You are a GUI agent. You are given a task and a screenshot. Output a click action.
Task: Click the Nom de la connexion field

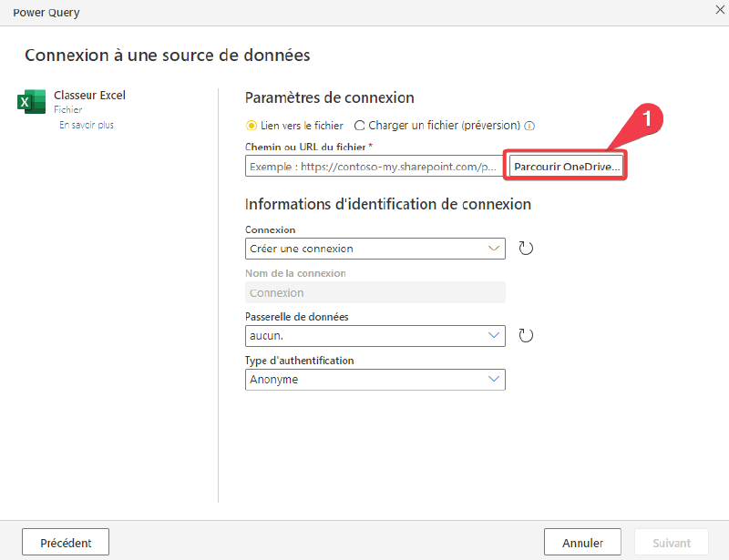point(375,292)
